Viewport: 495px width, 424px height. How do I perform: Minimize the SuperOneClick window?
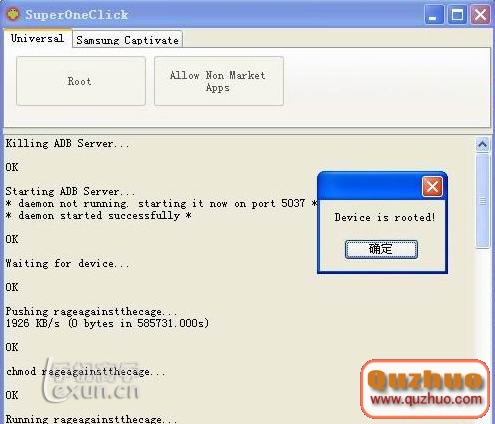(x=434, y=15)
